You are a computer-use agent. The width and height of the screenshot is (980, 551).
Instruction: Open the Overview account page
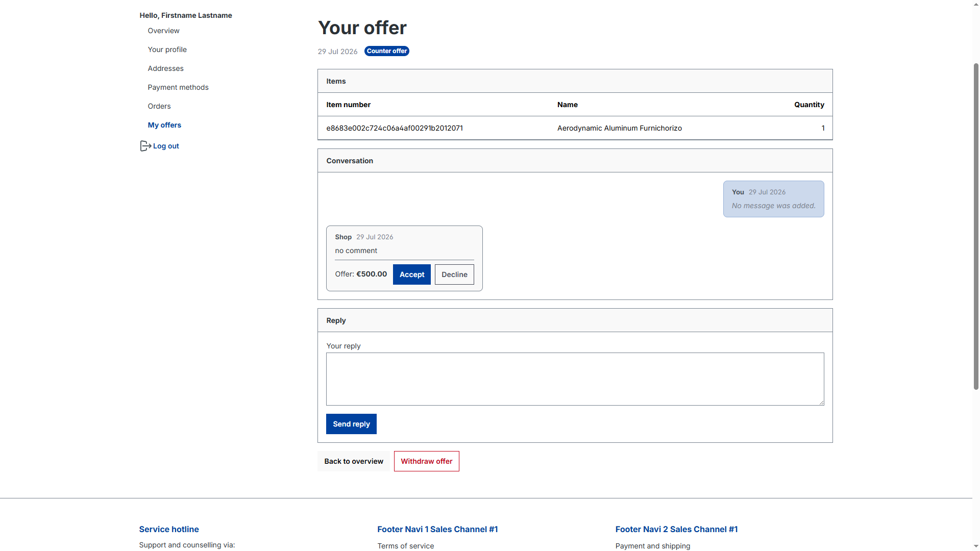click(x=163, y=31)
